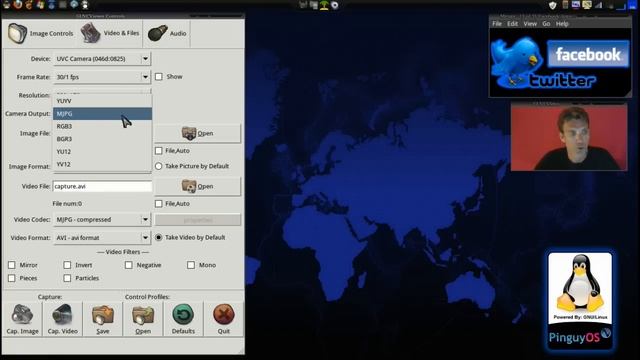This screenshot has height=360, width=640.
Task: Switch to the Audio tab
Action: 167,33
